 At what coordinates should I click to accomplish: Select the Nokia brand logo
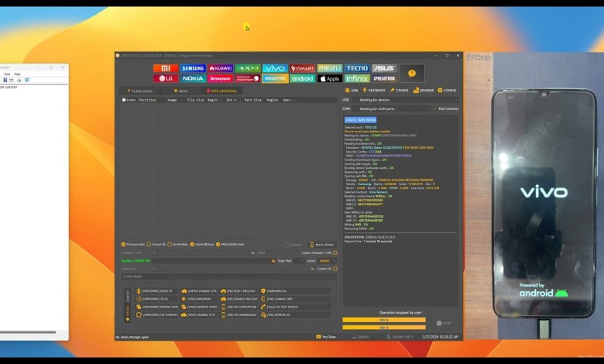pyautogui.click(x=193, y=78)
